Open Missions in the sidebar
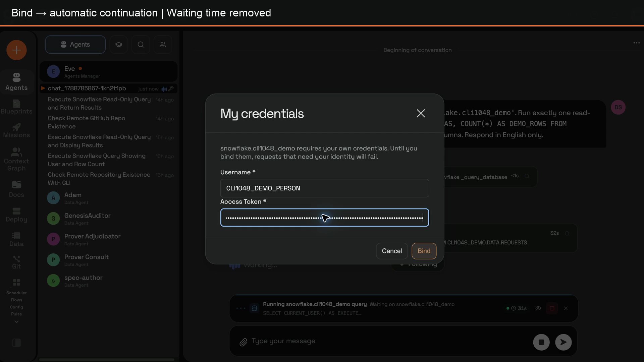Image resolution: width=644 pixels, height=362 pixels. [x=16, y=131]
